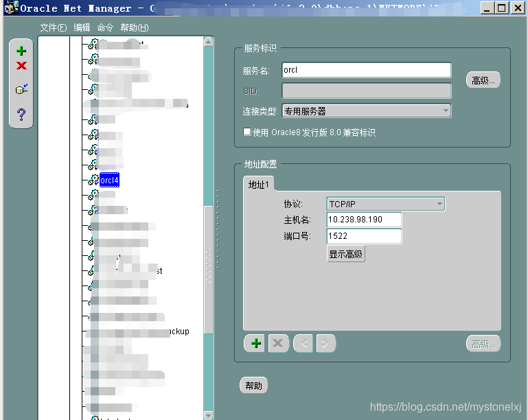
Task: Open the 帮助(H) menu
Action: (x=135, y=27)
